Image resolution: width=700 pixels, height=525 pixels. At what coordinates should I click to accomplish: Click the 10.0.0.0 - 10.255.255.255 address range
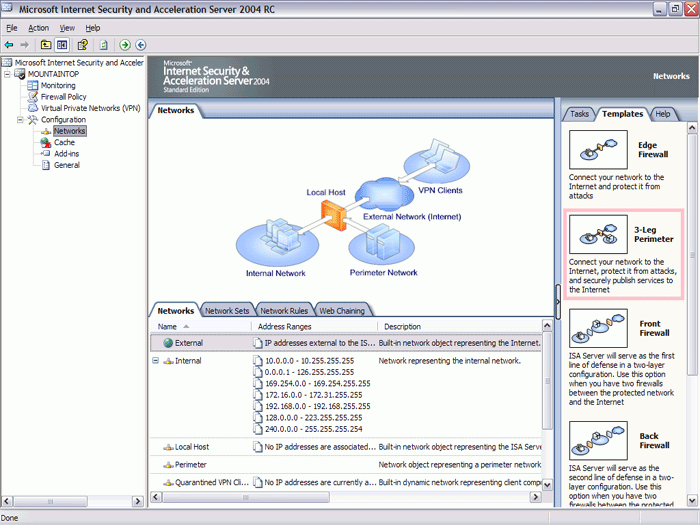point(309,361)
